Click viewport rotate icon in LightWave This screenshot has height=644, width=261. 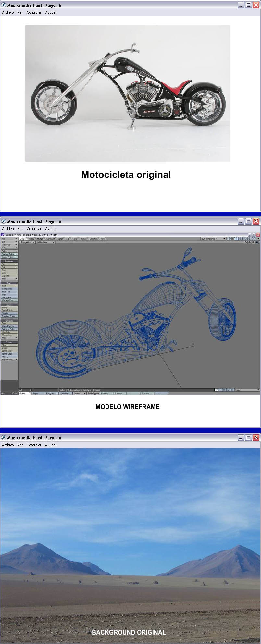point(249,242)
